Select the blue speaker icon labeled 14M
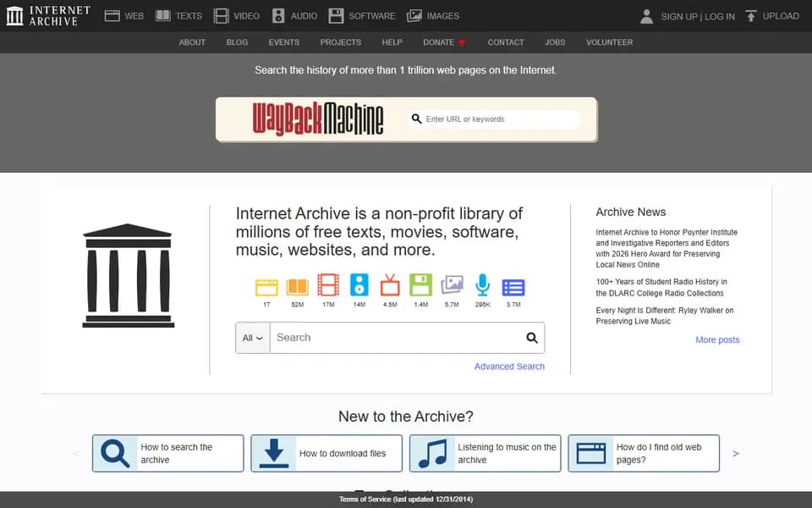The width and height of the screenshot is (812, 508). [359, 285]
